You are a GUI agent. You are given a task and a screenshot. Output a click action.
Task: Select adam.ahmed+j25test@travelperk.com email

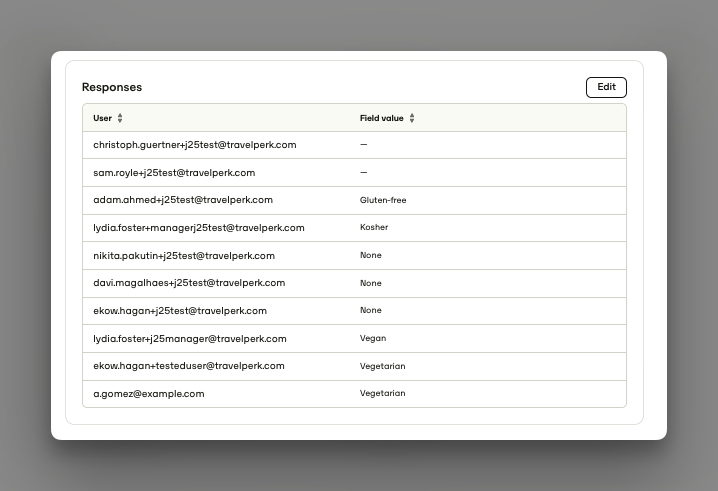point(183,200)
